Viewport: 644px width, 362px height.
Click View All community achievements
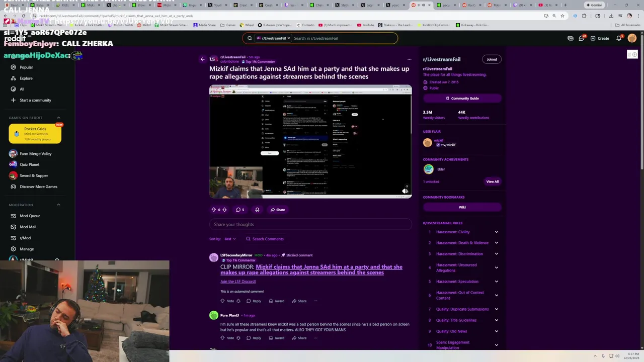point(492,182)
